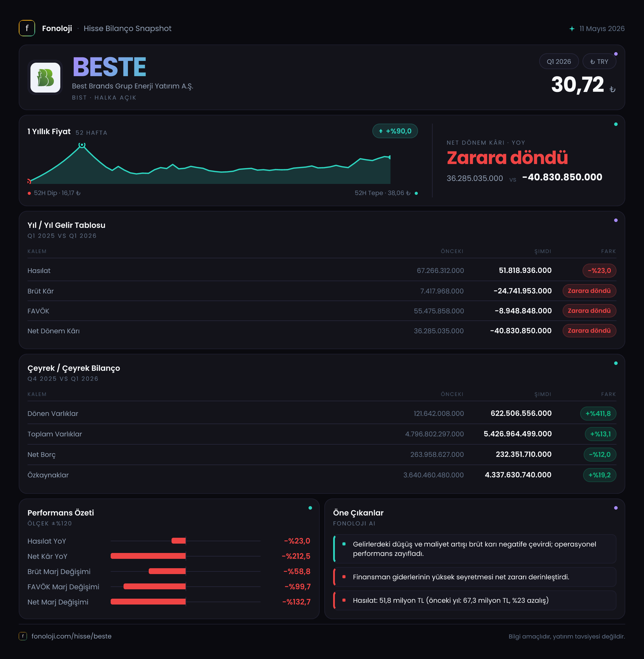The width and height of the screenshot is (644, 659).
Task: Click the green BESTE company logo
Action: [x=45, y=78]
